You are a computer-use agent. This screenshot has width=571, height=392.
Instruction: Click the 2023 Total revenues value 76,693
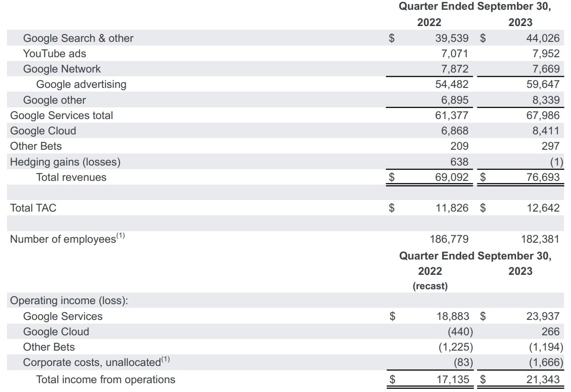[543, 177]
